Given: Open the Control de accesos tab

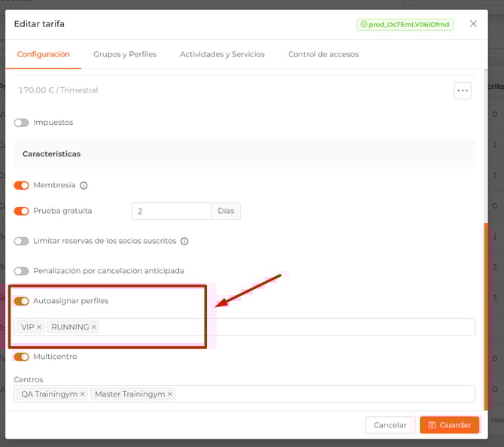Looking at the screenshot, I should tap(323, 54).
